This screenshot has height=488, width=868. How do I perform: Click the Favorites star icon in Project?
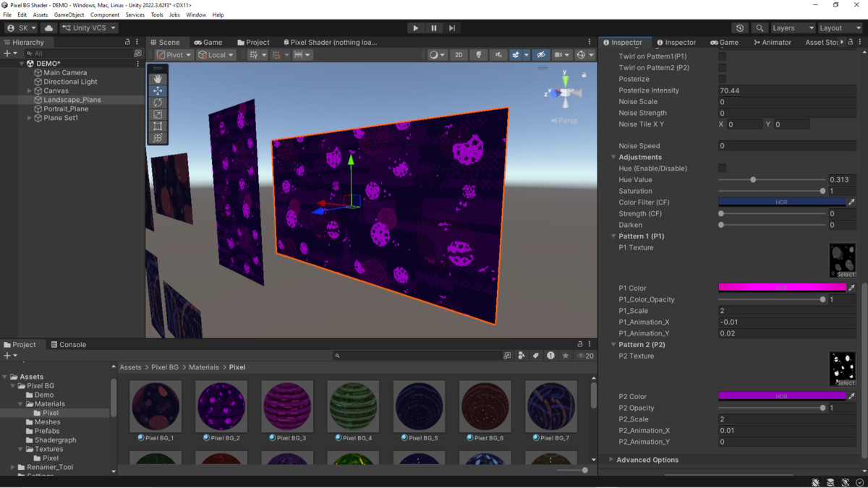565,356
